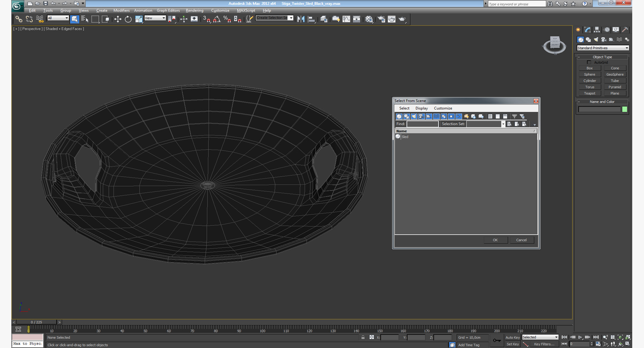Open Render Setup icon
The width and height of the screenshot is (644, 348).
[x=381, y=19]
